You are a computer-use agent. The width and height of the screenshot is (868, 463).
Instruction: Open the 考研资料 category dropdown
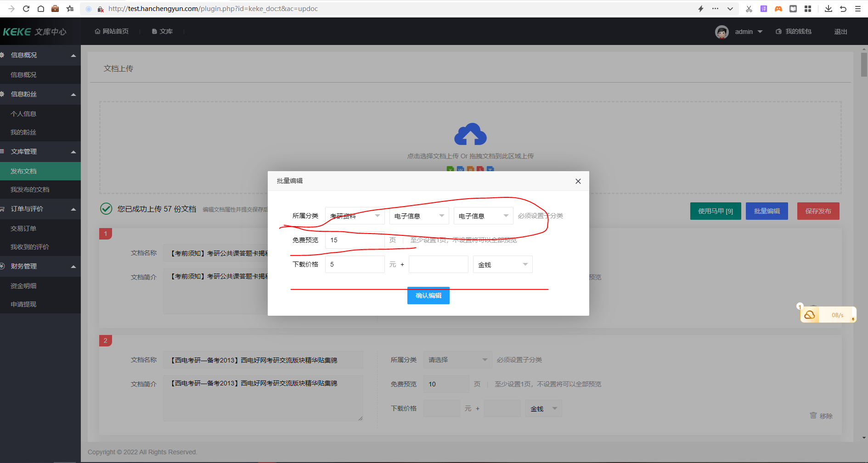pos(355,216)
